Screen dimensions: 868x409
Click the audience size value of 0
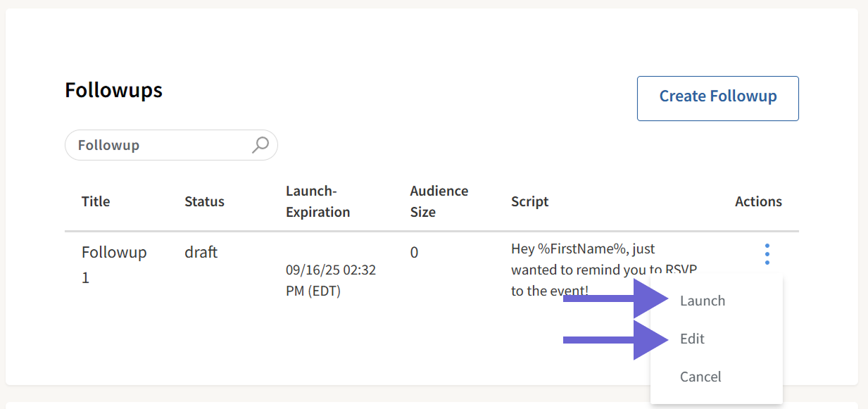click(414, 252)
